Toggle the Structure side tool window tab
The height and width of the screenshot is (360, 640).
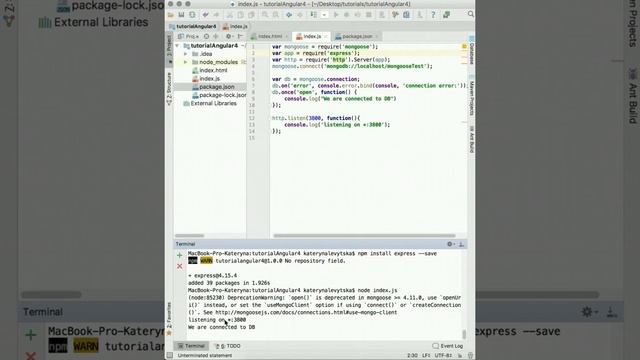tap(169, 88)
